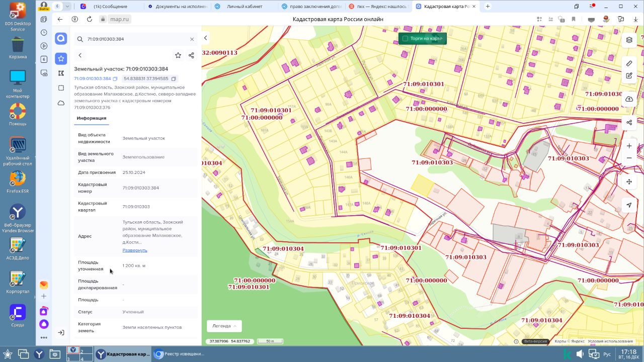The width and height of the screenshot is (644, 362).
Task: Select the 'Информация' tab
Action: 91,118
